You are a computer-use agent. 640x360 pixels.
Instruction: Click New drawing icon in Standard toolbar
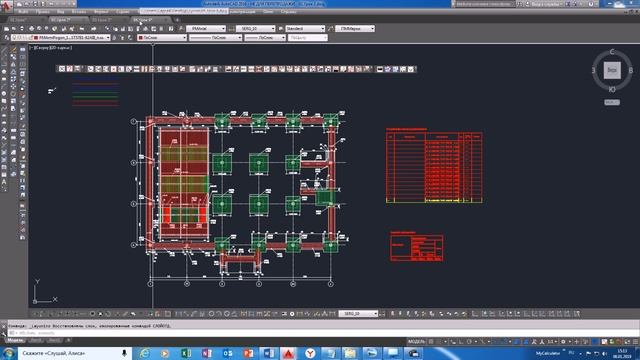click(7, 29)
